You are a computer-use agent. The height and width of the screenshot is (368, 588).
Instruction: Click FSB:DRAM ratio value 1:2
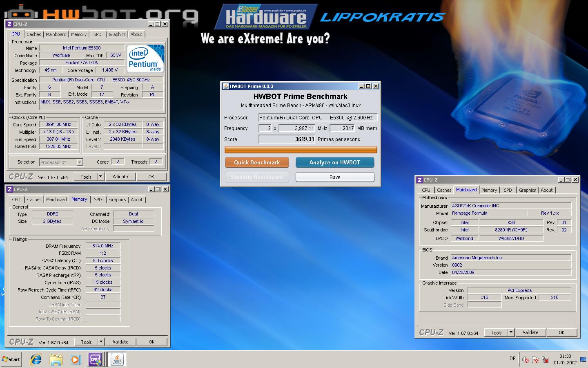pos(103,253)
